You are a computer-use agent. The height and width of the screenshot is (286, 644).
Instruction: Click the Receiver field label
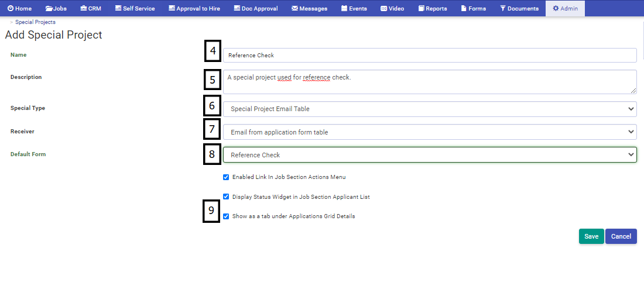pos(22,132)
